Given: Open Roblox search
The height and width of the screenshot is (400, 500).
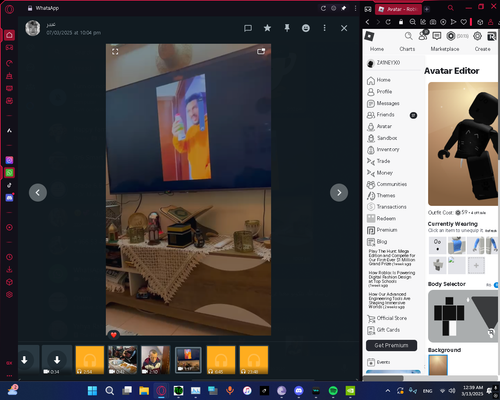Looking at the screenshot, I should (x=408, y=36).
